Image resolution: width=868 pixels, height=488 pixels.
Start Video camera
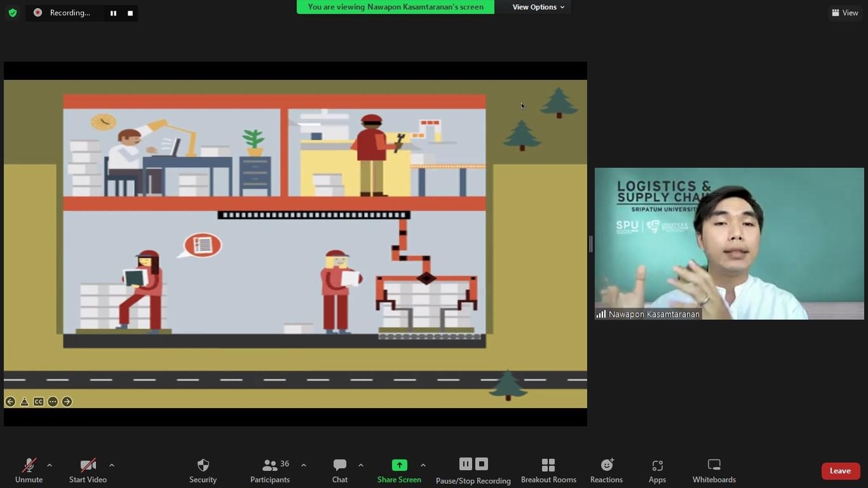pos(88,465)
